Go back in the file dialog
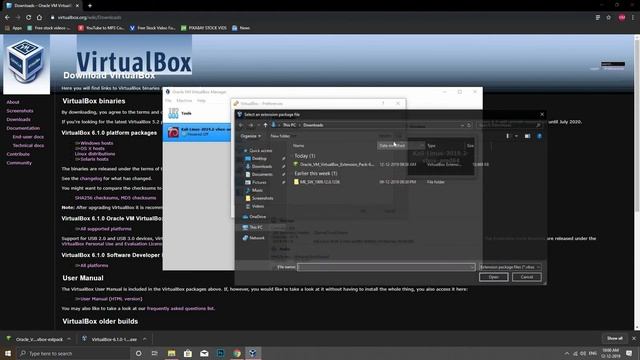Viewport: 640px width, 360px height. pyautogui.click(x=241, y=125)
